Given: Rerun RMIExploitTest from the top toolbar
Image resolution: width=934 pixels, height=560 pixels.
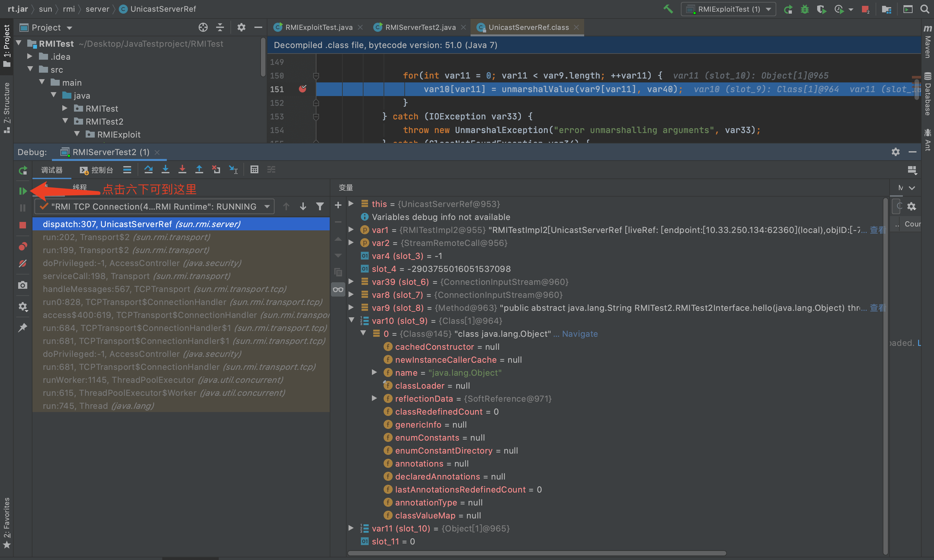Looking at the screenshot, I should 788,9.
